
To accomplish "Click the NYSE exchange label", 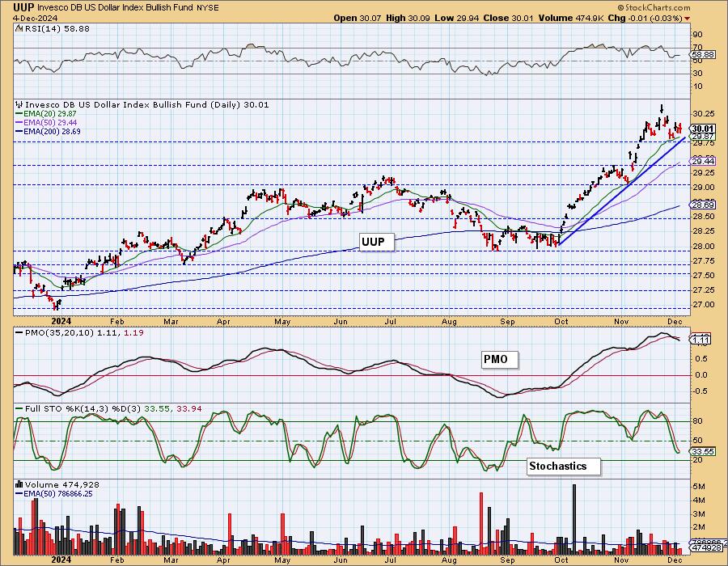I will [208, 8].
